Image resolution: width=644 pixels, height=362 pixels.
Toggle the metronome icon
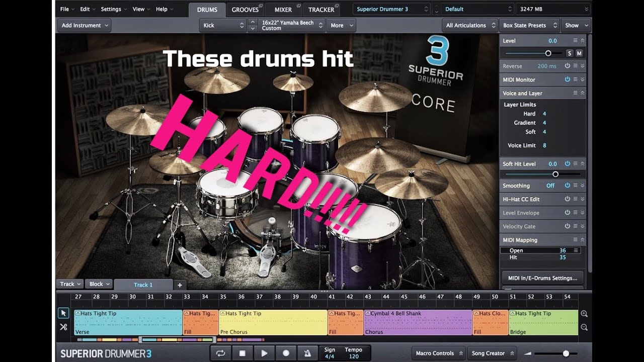[307, 353]
